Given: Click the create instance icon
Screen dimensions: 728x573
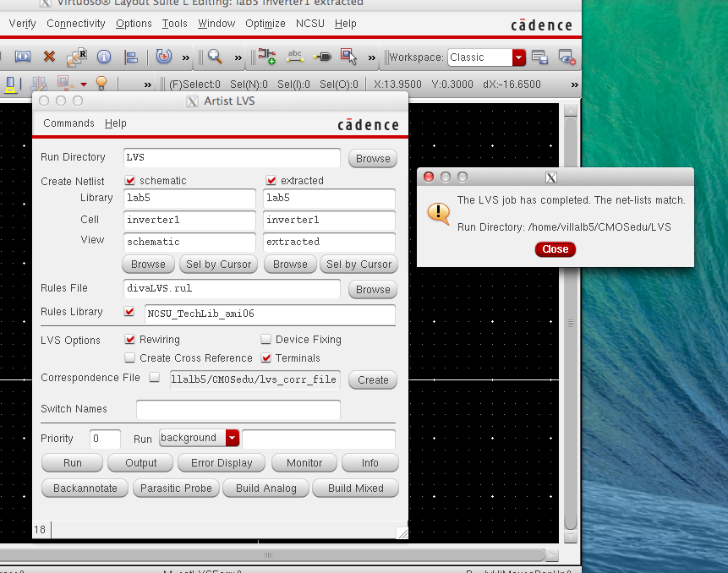Looking at the screenshot, I should (266, 57).
